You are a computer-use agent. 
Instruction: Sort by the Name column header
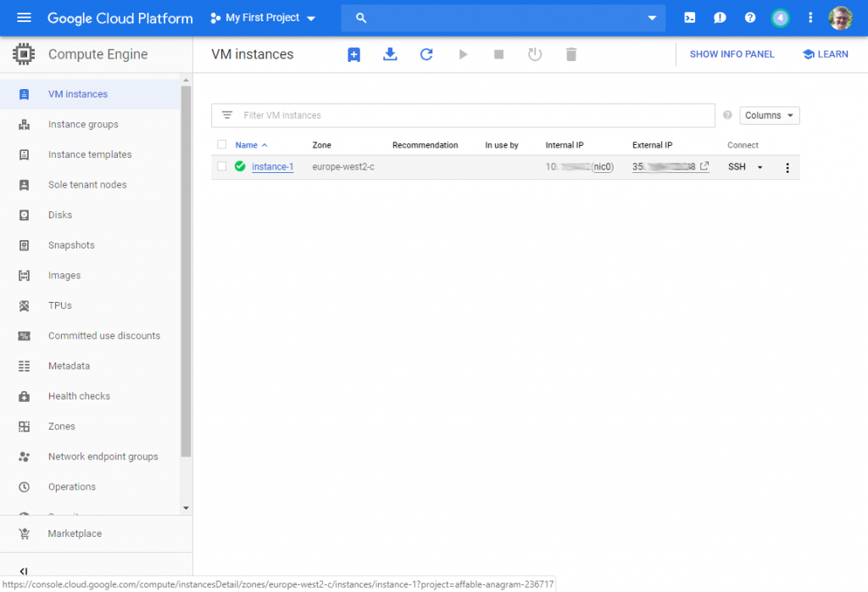(251, 145)
